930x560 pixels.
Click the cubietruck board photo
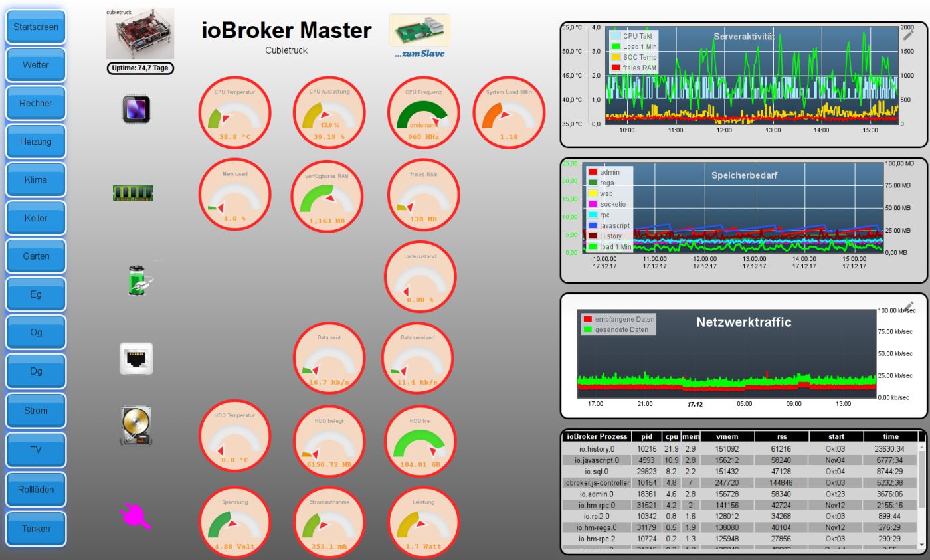(x=140, y=34)
